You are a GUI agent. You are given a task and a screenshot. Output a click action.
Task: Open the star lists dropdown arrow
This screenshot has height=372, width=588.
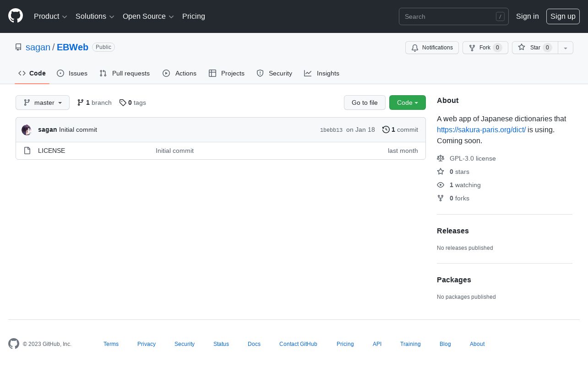pos(566,48)
